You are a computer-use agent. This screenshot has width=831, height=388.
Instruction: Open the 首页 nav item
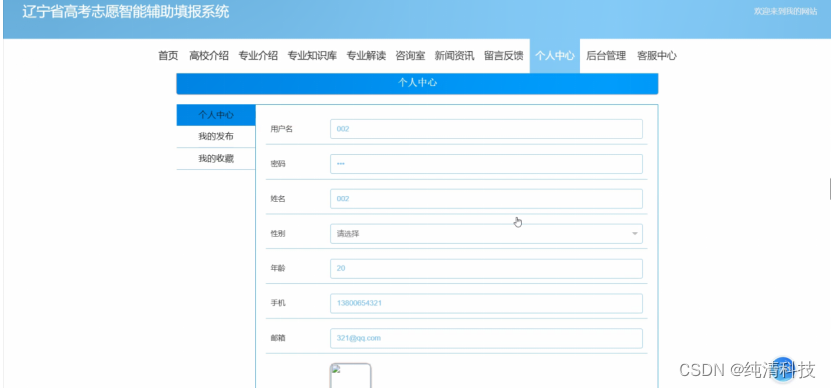[168, 56]
